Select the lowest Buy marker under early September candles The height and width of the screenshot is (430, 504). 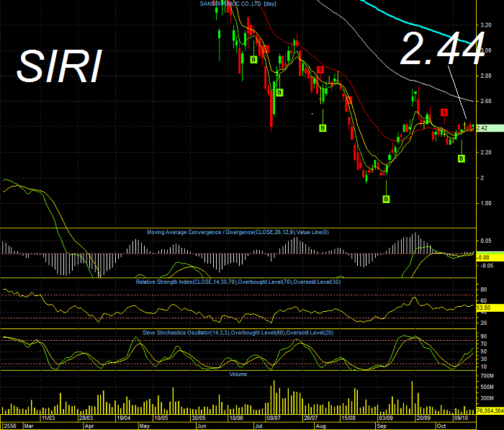(386, 199)
